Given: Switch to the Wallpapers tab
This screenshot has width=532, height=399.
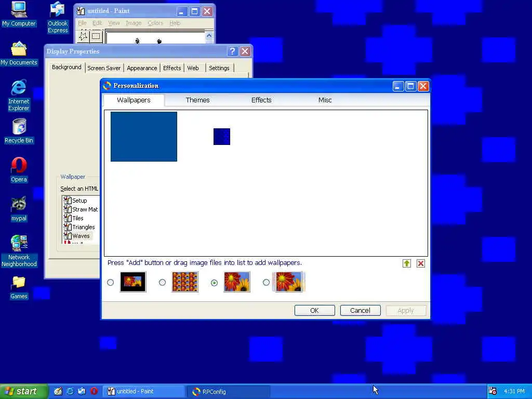Looking at the screenshot, I should (134, 100).
